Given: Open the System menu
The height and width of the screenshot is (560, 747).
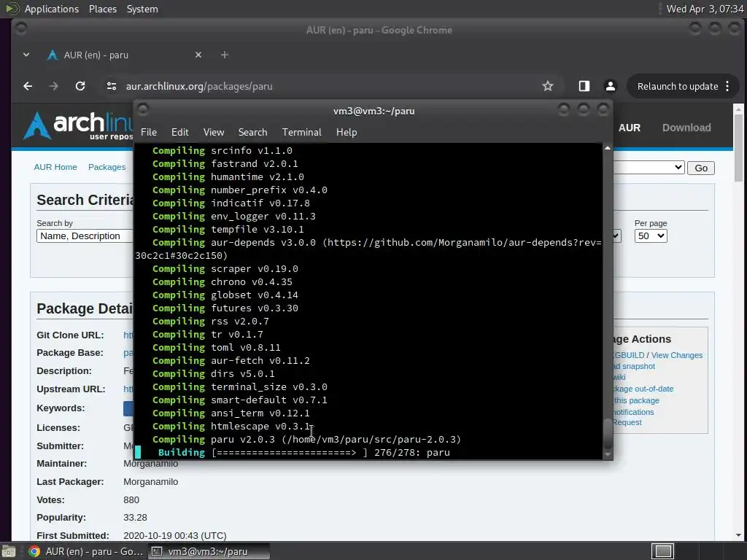Looking at the screenshot, I should 142,9.
